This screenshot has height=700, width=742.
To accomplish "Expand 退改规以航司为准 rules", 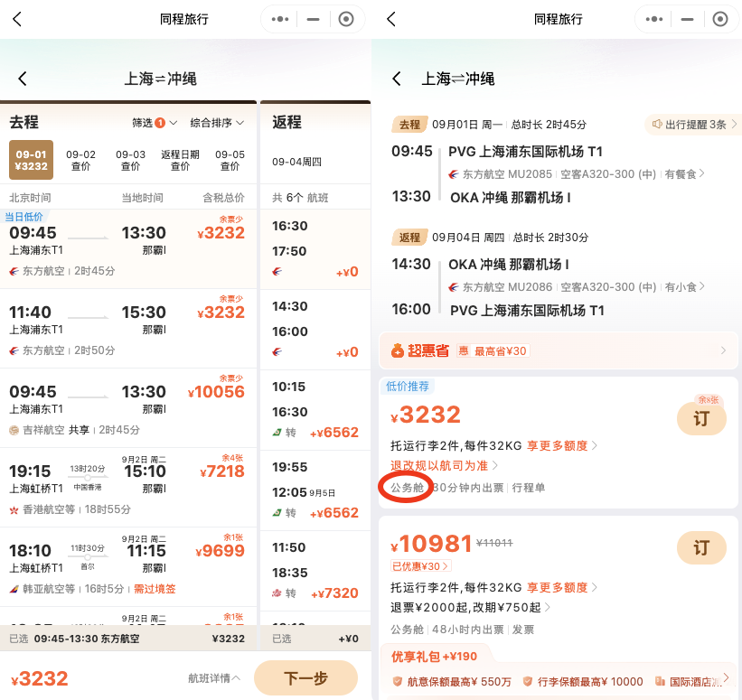I will click(444, 465).
